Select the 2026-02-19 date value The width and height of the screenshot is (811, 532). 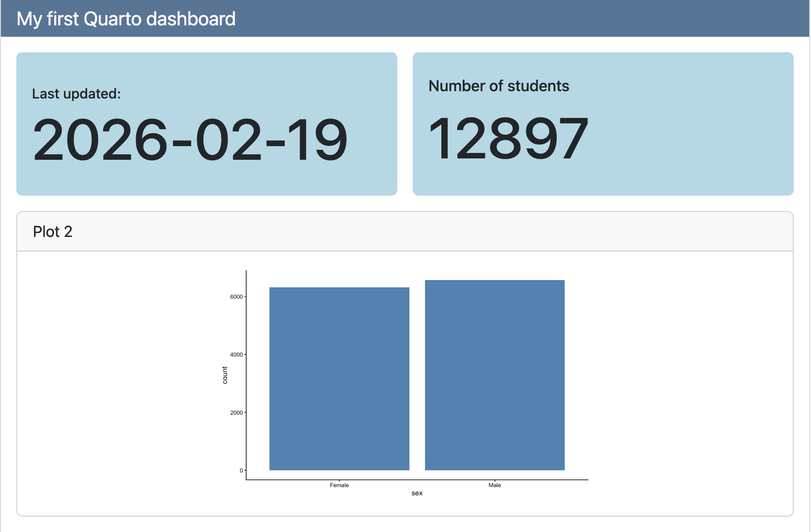pyautogui.click(x=190, y=139)
